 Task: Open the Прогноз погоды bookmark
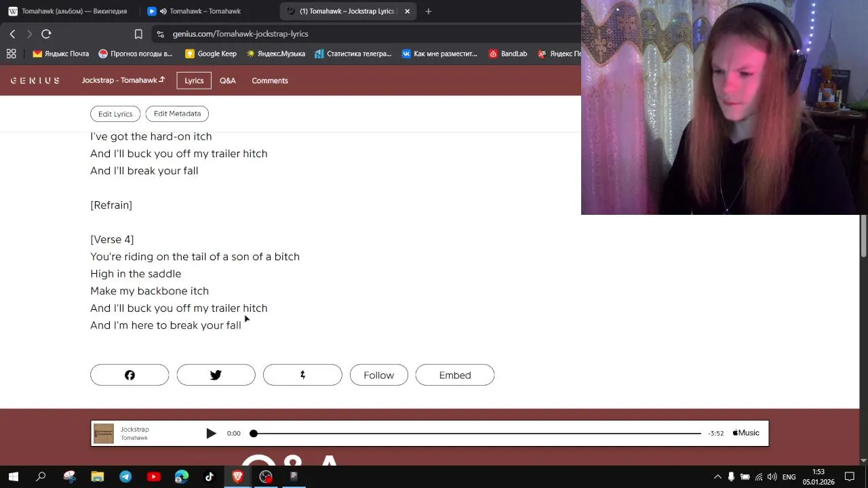pos(136,54)
